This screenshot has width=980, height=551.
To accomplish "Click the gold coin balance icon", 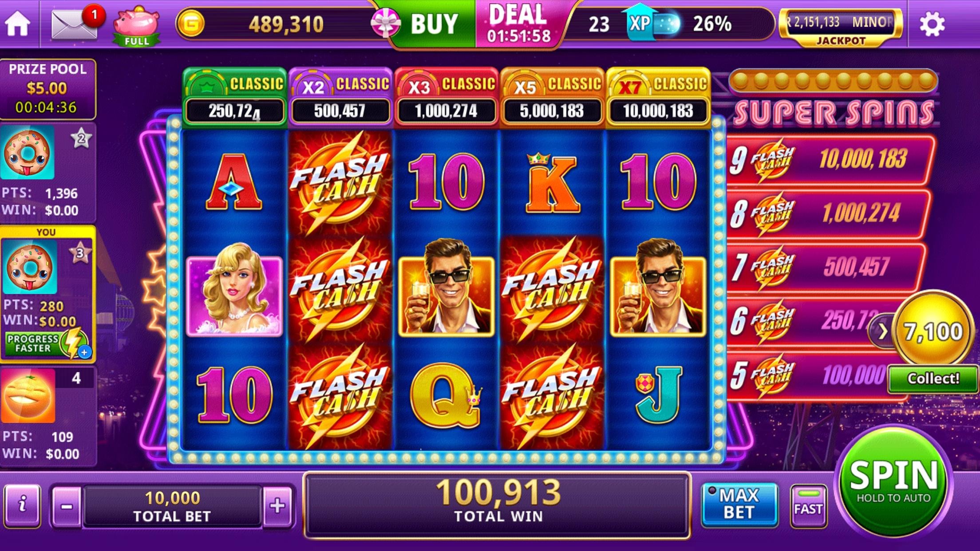I will click(191, 24).
